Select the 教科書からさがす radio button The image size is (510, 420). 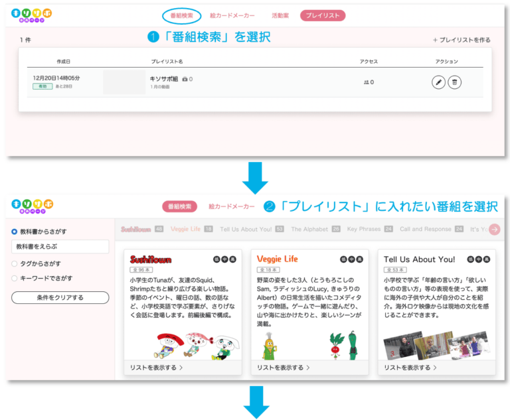click(15, 232)
